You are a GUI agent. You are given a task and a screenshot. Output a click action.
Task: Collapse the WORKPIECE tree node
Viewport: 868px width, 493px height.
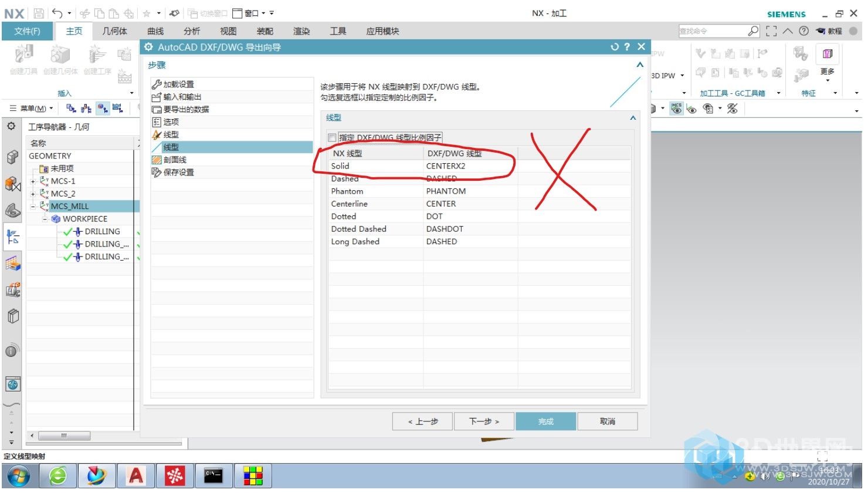click(x=45, y=219)
